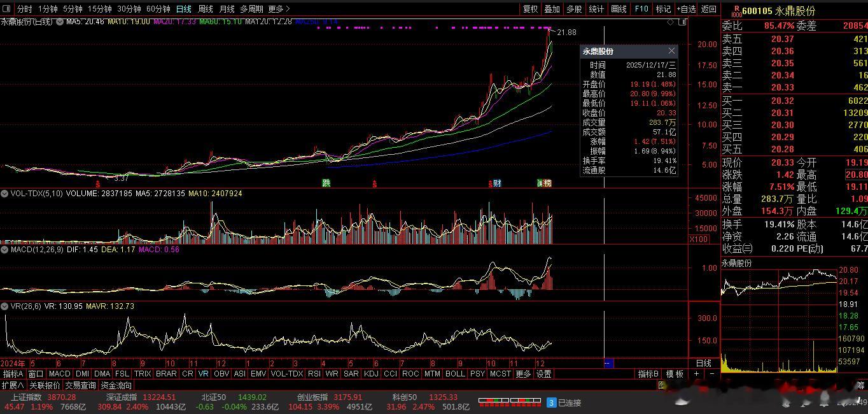Choose the BRAR indicator tab
This screenshot has height=414, width=868.
click(167, 374)
